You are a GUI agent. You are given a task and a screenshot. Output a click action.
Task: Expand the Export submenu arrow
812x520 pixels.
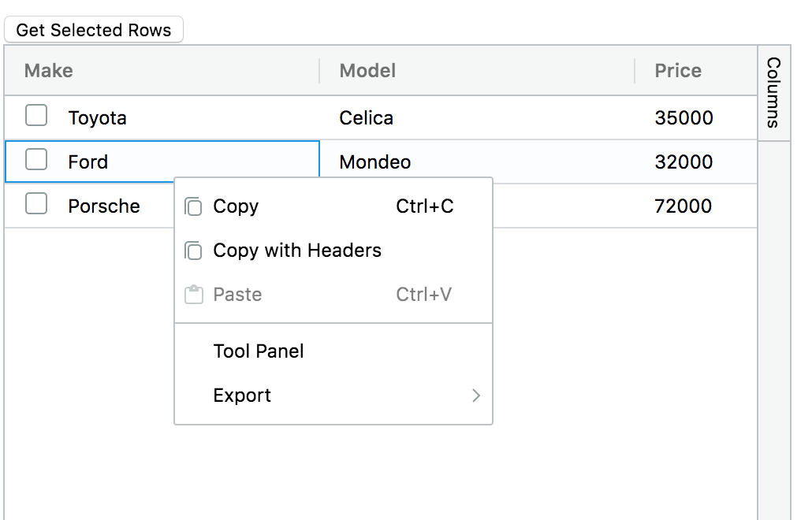click(476, 396)
